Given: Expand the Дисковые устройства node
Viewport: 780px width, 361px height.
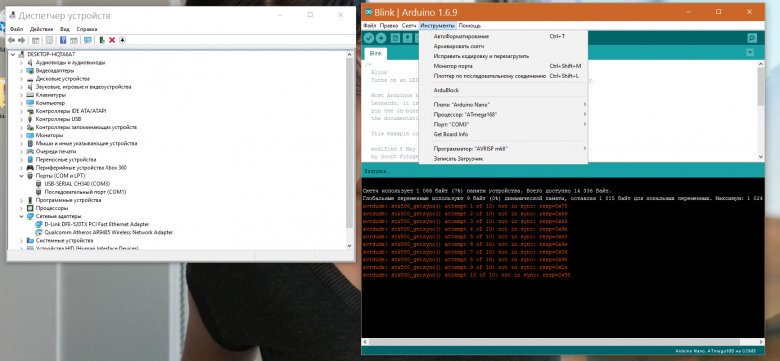Looking at the screenshot, I should [x=21, y=79].
